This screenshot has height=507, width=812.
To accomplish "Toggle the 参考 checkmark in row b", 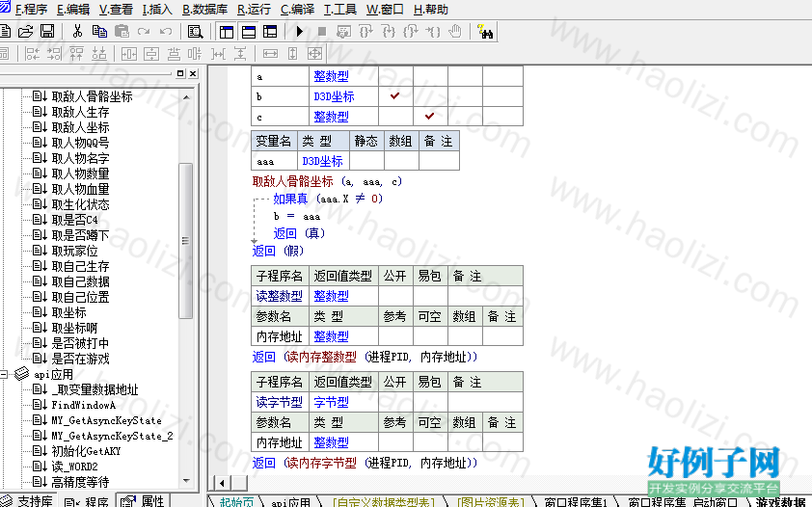I will coord(395,96).
